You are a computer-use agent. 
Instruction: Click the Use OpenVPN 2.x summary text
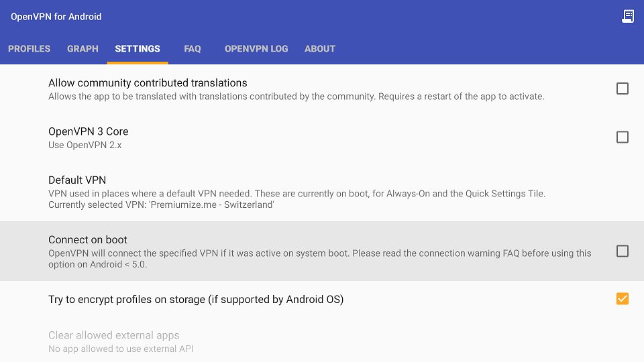(x=85, y=145)
